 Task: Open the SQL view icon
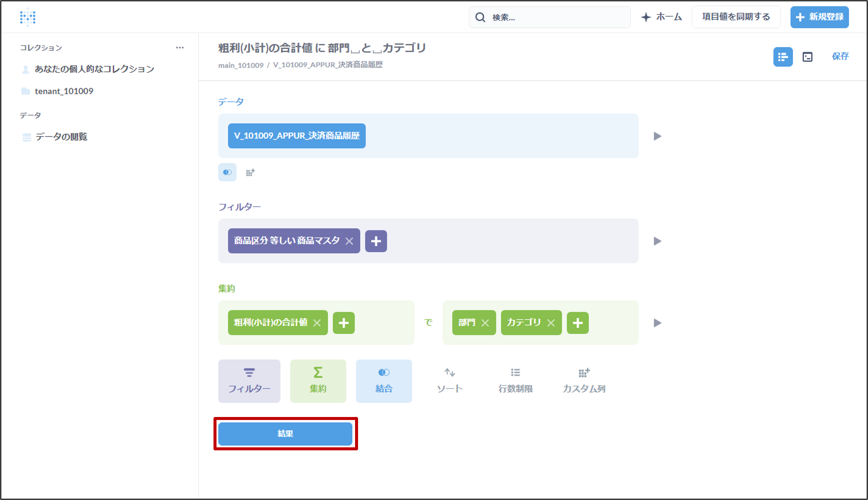807,57
